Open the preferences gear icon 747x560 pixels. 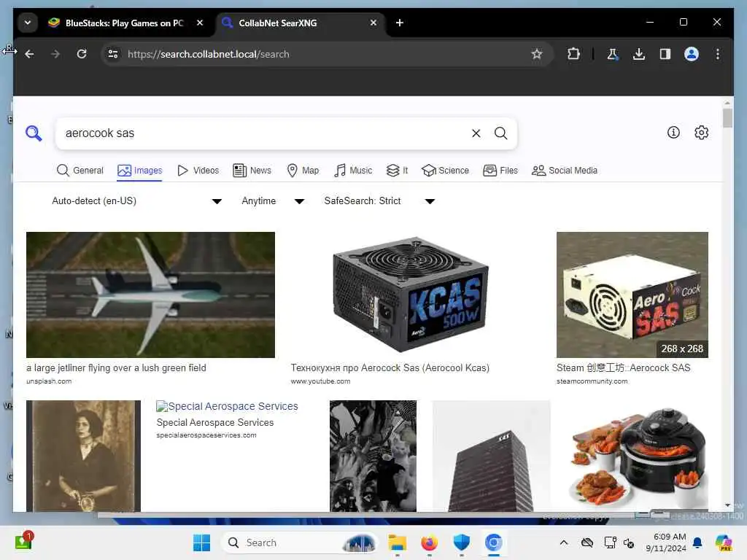[x=701, y=133]
